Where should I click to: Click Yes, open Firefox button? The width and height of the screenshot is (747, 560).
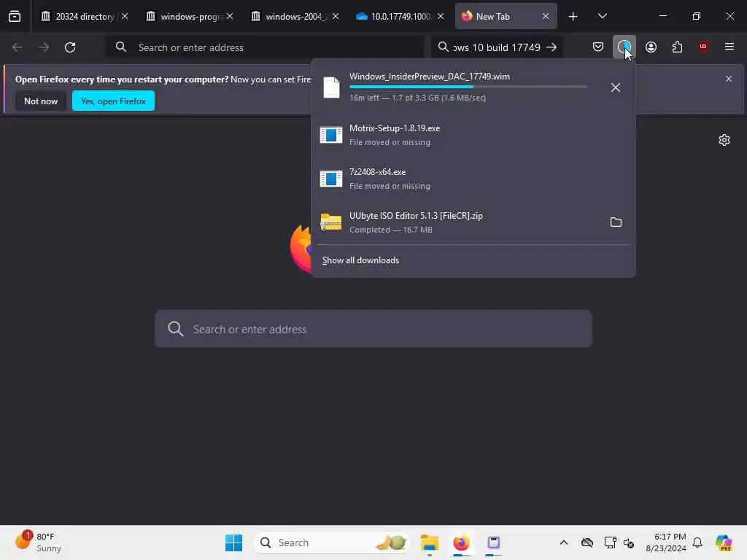(x=113, y=101)
